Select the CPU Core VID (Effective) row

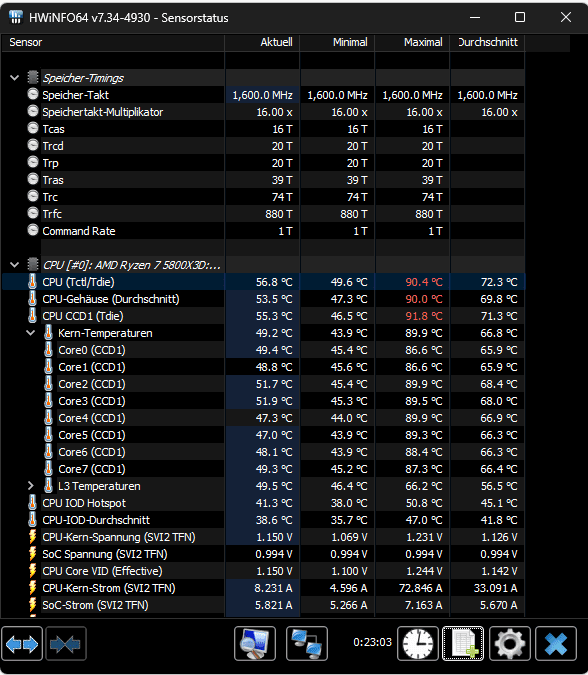(x=263, y=571)
